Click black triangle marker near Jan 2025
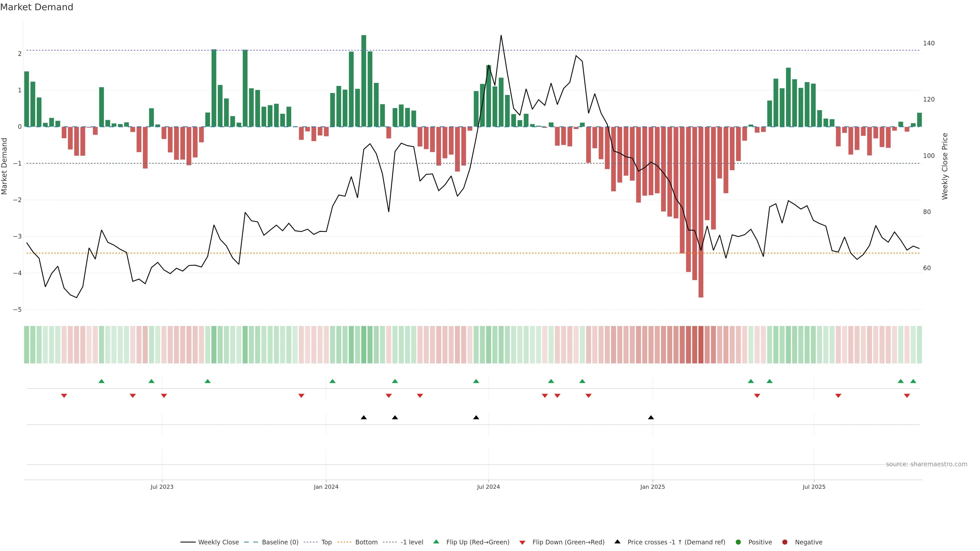Screen dimensions: 980x551 point(651,418)
